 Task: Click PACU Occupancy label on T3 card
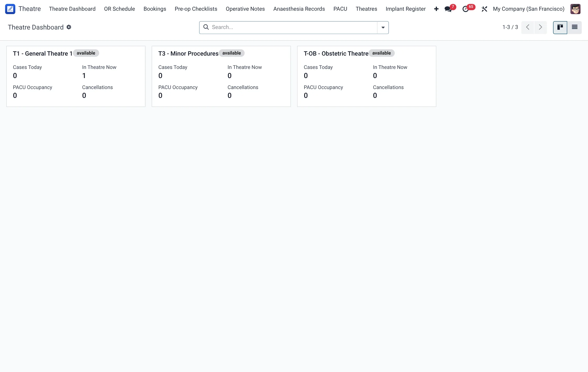tap(178, 87)
